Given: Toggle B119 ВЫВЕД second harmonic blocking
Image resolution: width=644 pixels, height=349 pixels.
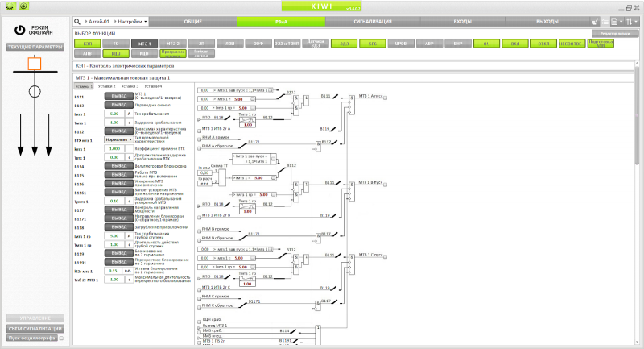Looking at the screenshot, I should (119, 253).
